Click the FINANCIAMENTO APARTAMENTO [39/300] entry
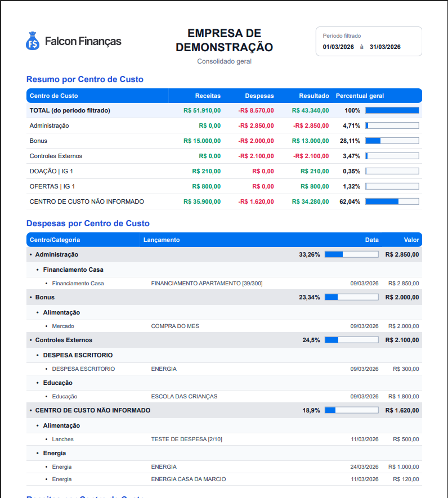448x498 pixels. click(x=207, y=283)
